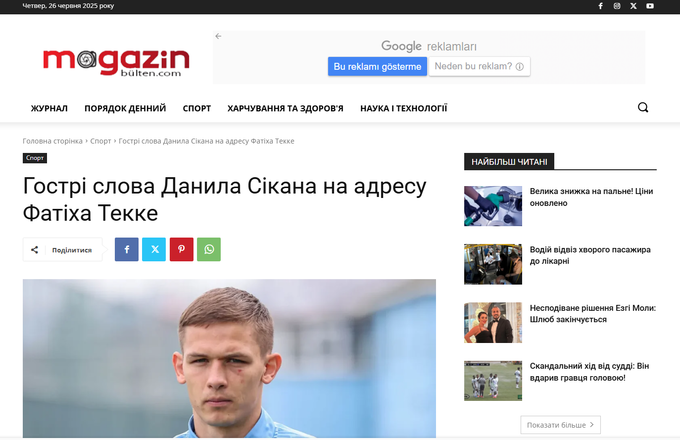Open the fuel price article thumbnail
Viewport: 680px width, 440px height.
click(x=493, y=206)
